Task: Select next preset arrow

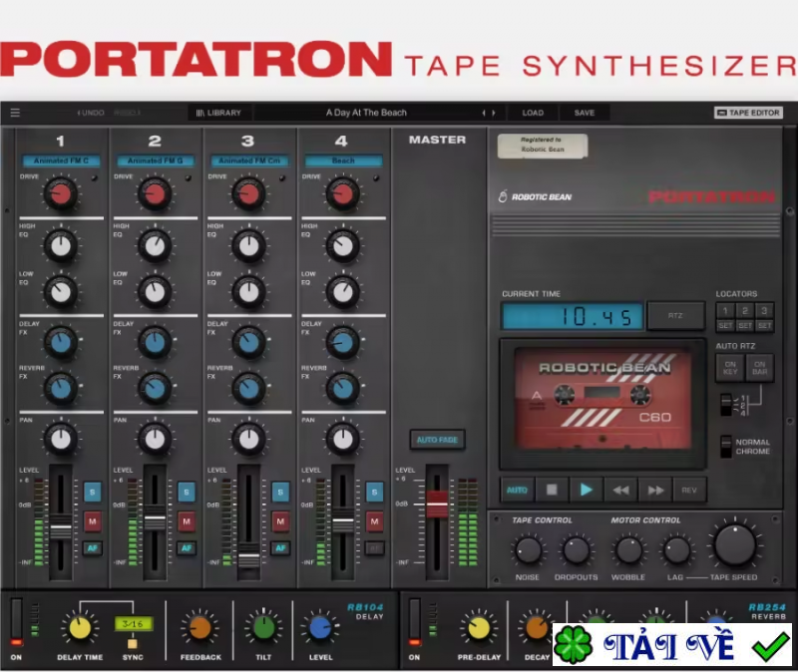Action: [x=493, y=113]
